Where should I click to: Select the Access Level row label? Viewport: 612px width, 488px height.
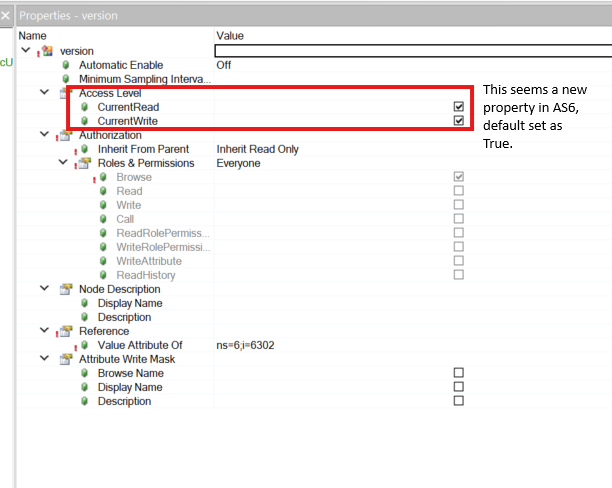[110, 93]
